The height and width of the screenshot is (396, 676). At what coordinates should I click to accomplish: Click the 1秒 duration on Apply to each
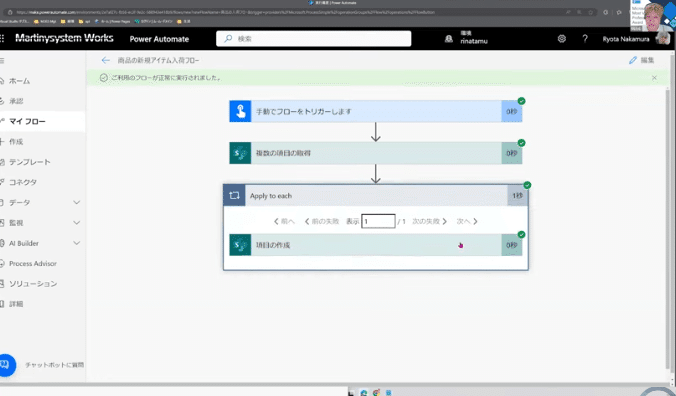pos(517,196)
